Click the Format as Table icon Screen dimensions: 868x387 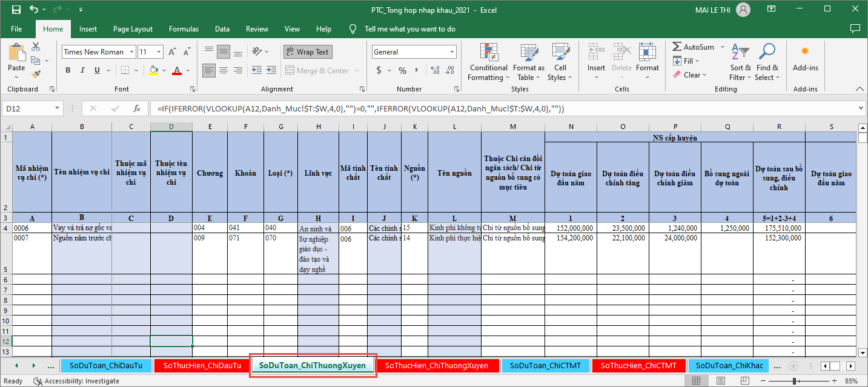pyautogui.click(x=528, y=62)
